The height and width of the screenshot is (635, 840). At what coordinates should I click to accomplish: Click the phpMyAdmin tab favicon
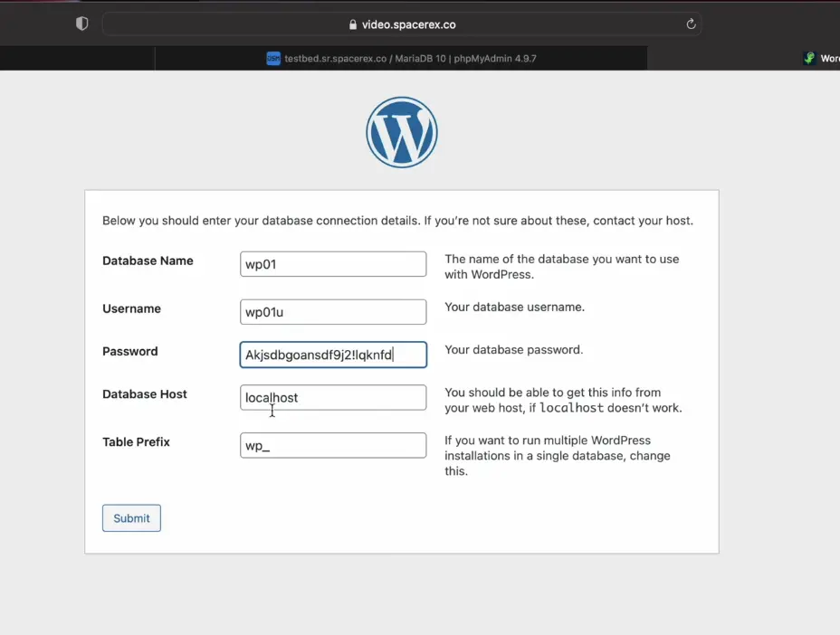[x=273, y=58]
